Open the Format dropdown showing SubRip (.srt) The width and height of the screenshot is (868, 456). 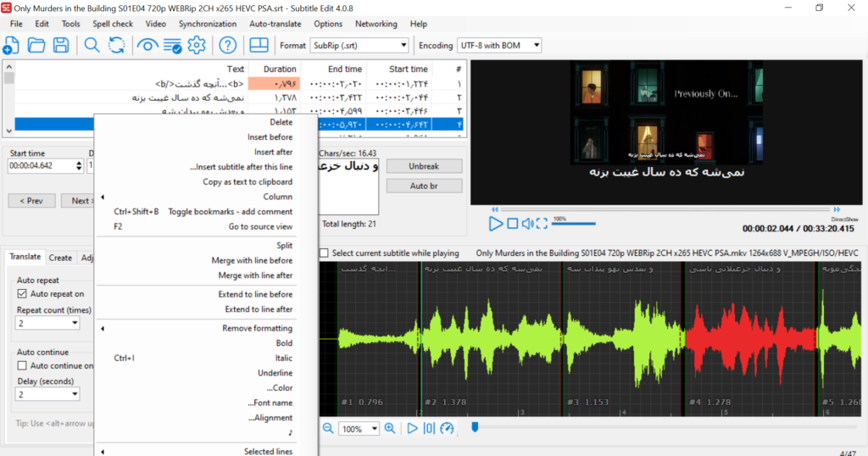click(359, 45)
